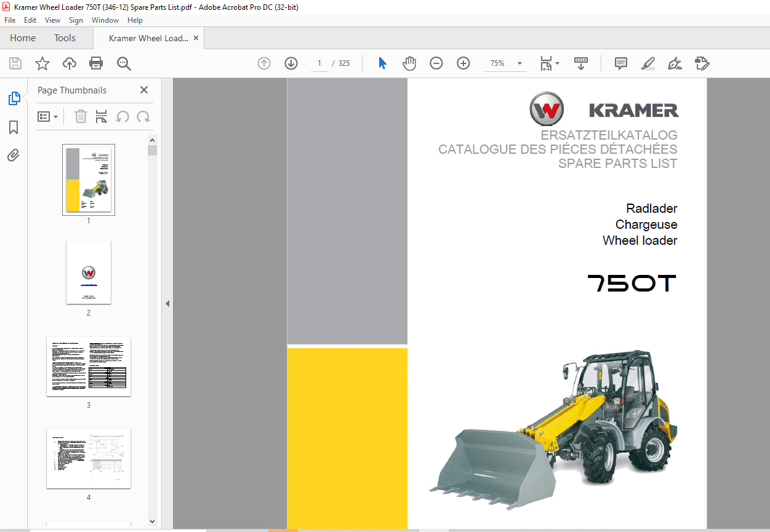Open the Help menu
The image size is (770, 532).
click(135, 20)
